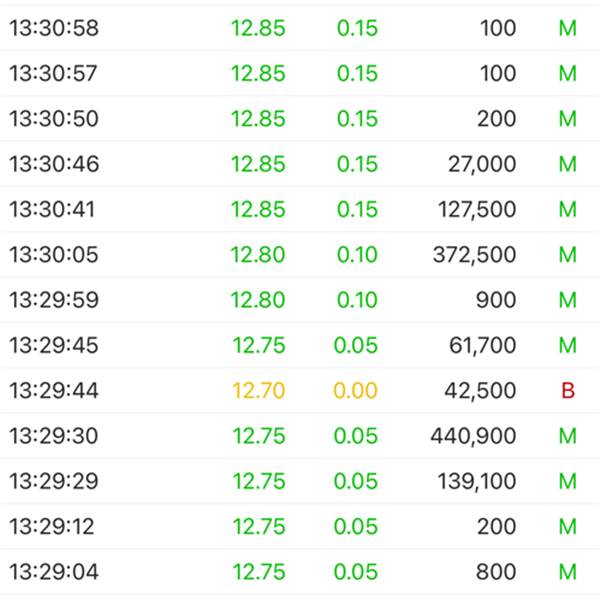Screen dimensions: 600x600
Task: Click the yellow 0.00 change value
Action: click(x=355, y=391)
